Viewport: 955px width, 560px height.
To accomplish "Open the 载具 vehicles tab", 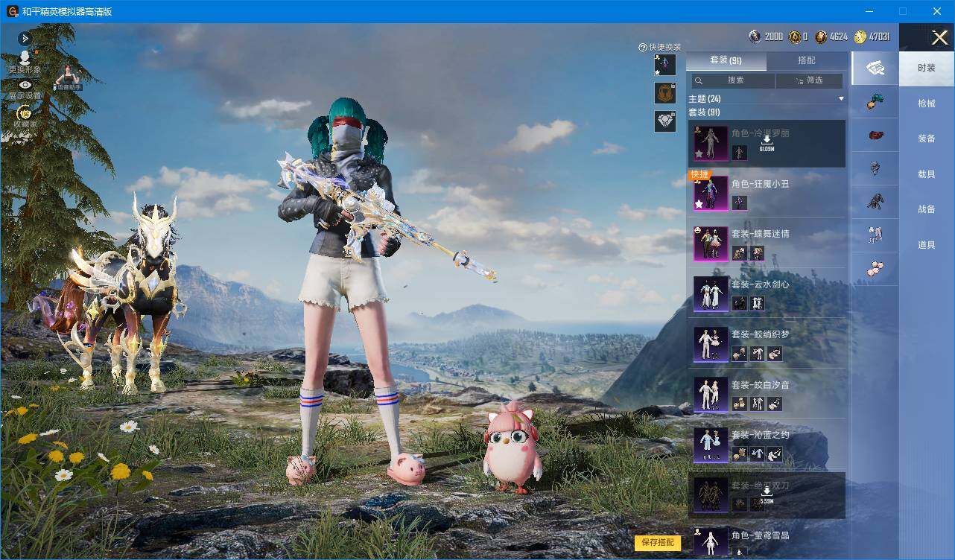I will click(927, 174).
